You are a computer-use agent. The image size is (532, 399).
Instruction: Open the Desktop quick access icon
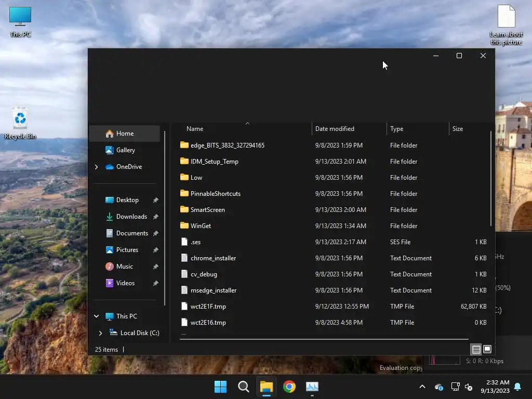coord(109,200)
